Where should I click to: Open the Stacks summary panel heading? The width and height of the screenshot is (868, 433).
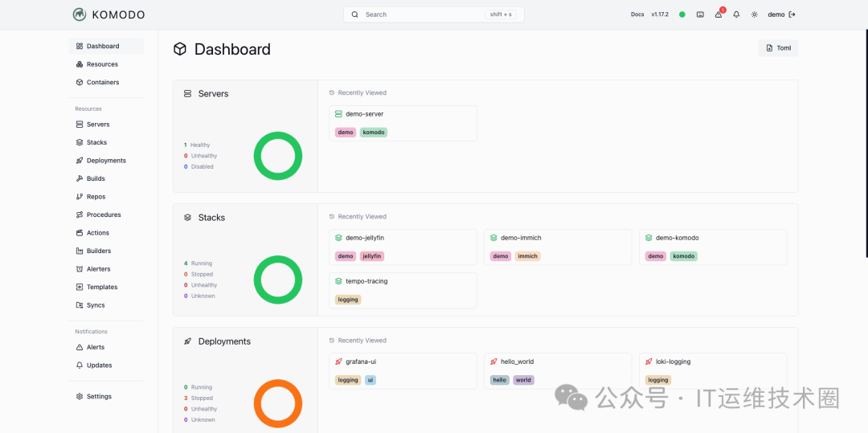211,218
